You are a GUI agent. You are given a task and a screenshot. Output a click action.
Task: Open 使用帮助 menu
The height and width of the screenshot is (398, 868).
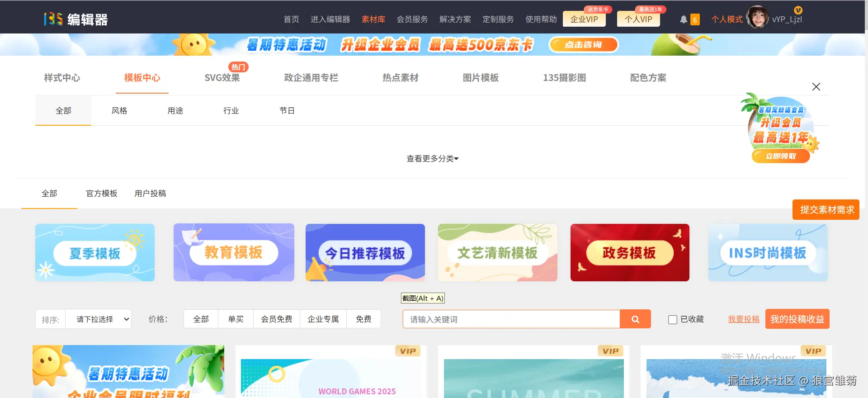pyautogui.click(x=541, y=19)
